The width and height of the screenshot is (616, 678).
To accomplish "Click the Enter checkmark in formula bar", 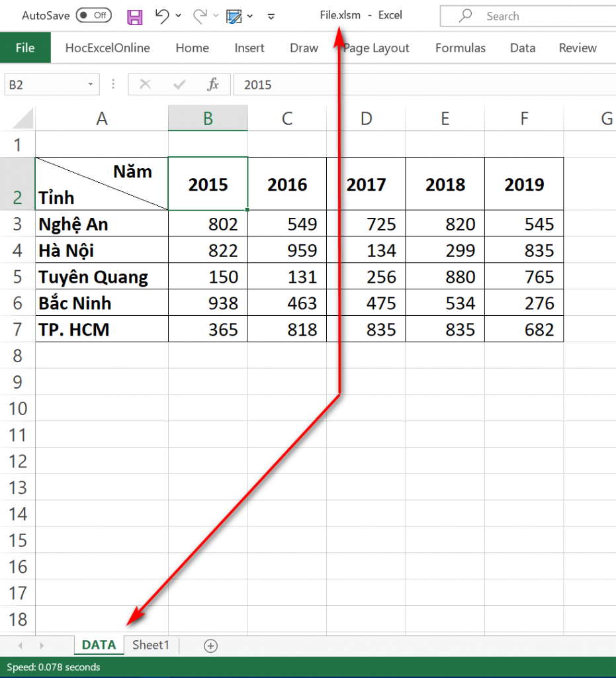I will click(179, 85).
